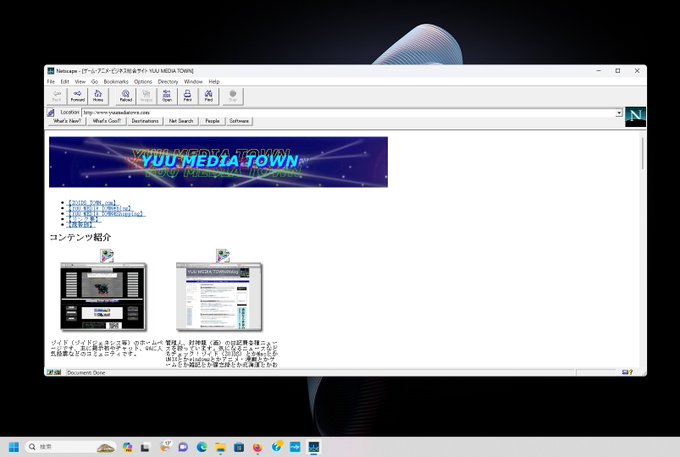The image size is (680, 457).
Task: Expand the Location URL history dropdown
Action: (619, 113)
